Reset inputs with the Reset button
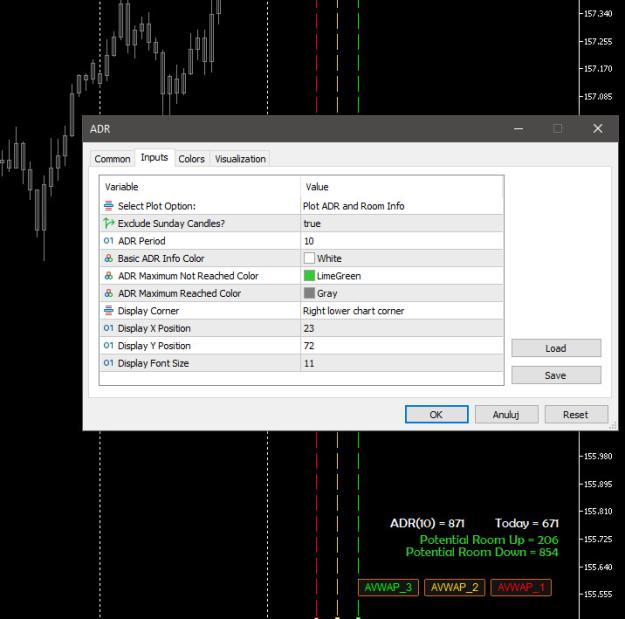This screenshot has width=625, height=619. (576, 415)
